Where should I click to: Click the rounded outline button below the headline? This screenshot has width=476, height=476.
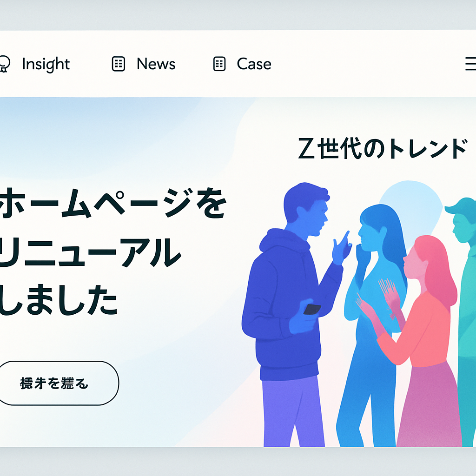point(58,383)
